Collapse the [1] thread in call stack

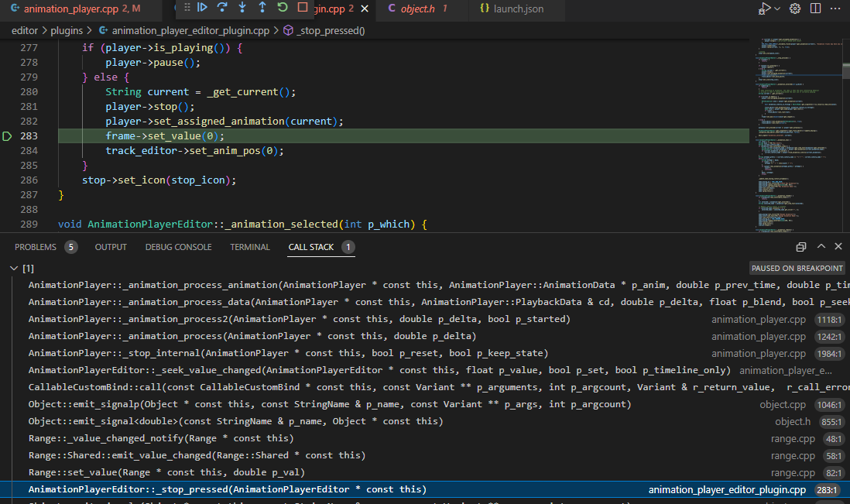tap(14, 268)
